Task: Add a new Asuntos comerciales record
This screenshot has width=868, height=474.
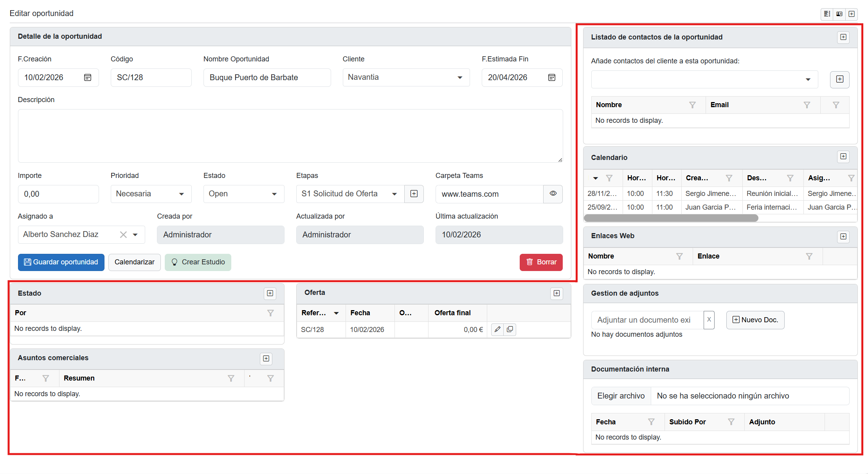Action: pos(266,359)
